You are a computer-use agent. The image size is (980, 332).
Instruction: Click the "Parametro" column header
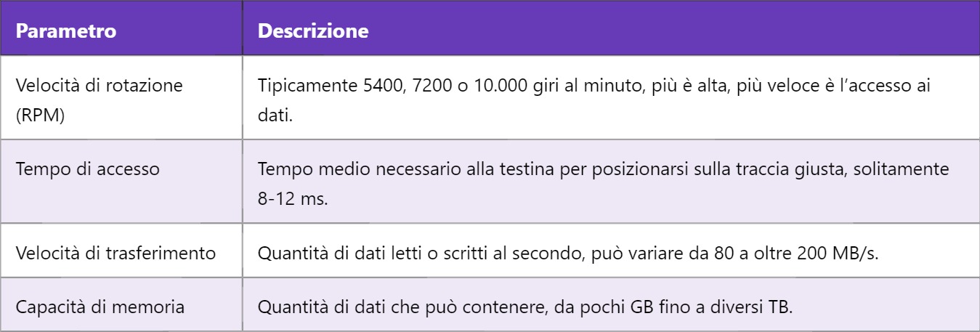(x=66, y=33)
